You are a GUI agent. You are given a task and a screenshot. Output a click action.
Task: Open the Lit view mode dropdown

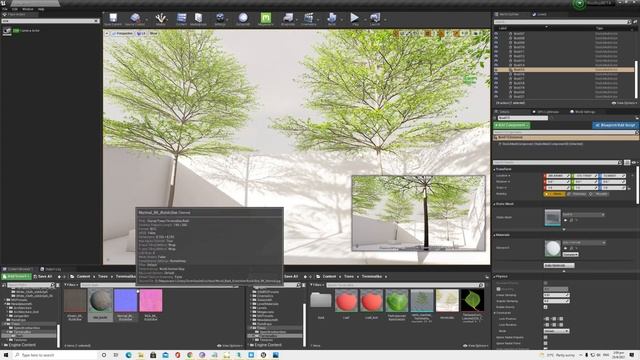[x=141, y=33]
